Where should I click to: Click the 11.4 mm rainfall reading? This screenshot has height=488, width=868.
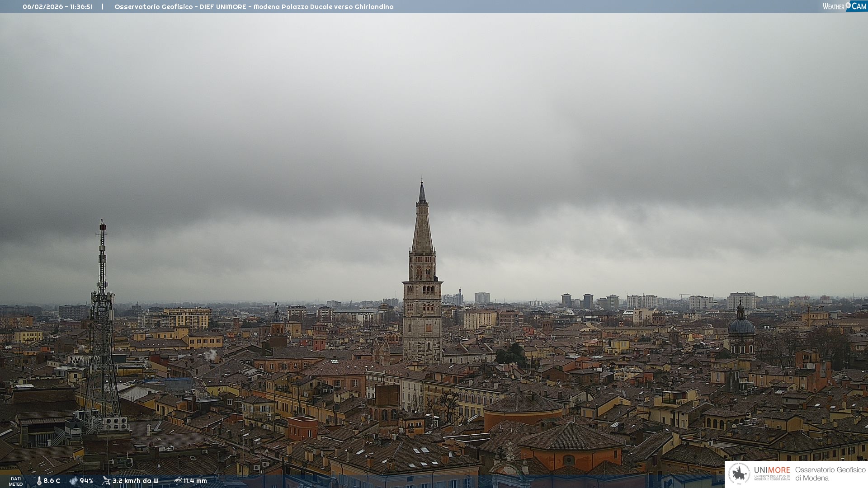click(195, 481)
